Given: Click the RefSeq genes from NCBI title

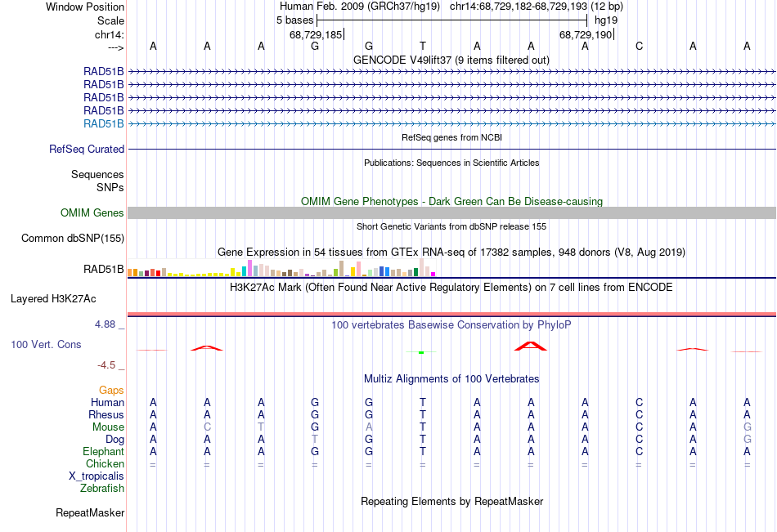Looking at the screenshot, I should [452, 137].
